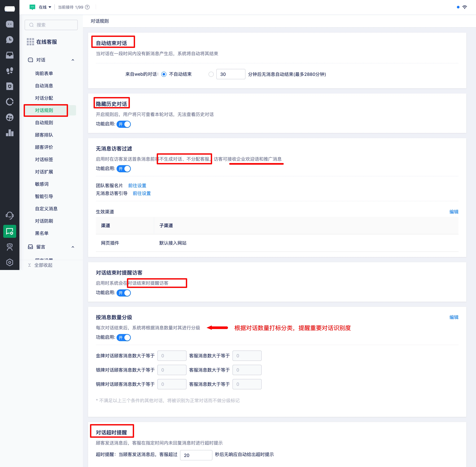Open the circular ring chart icon
476x467 pixels.
tap(10, 102)
